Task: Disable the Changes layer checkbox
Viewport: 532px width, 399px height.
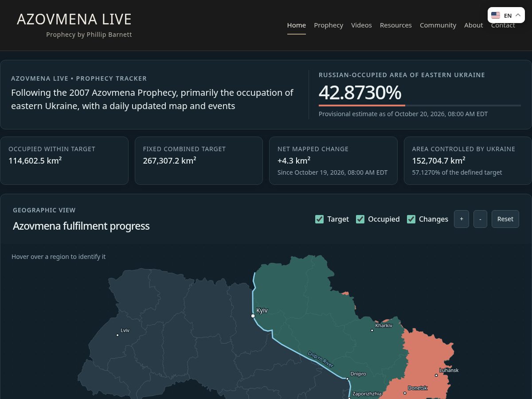Action: pos(411,219)
